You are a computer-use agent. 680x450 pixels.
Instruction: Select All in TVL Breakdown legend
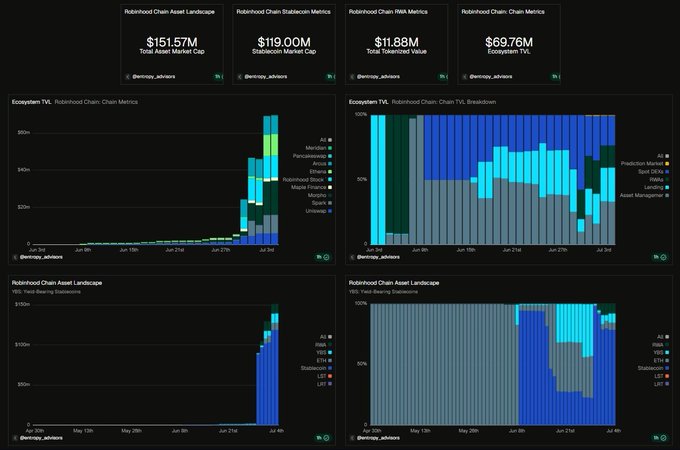click(x=663, y=156)
